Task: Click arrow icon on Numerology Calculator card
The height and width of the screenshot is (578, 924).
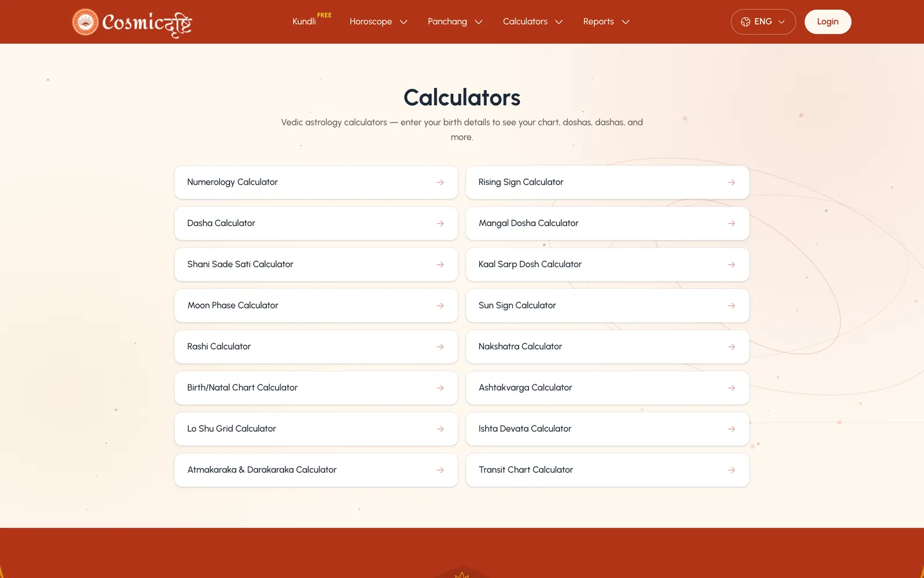Action: coord(440,183)
